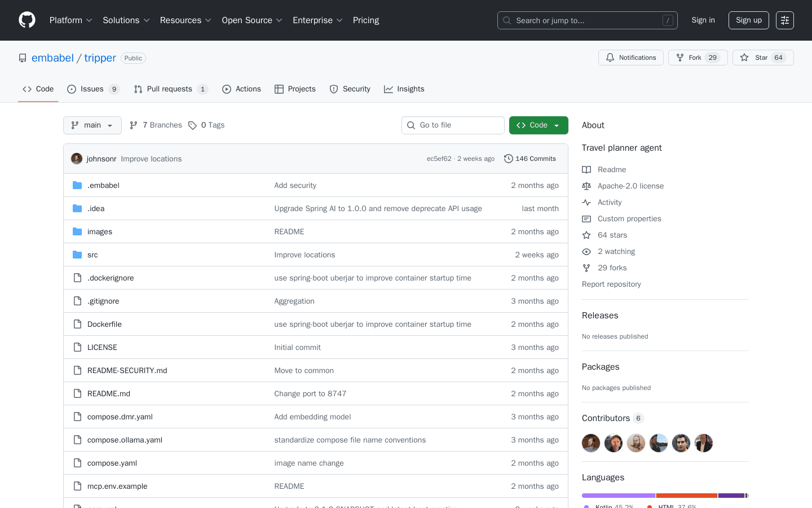The height and width of the screenshot is (508, 812).
Task: Open the Insights tab
Action: [404, 89]
